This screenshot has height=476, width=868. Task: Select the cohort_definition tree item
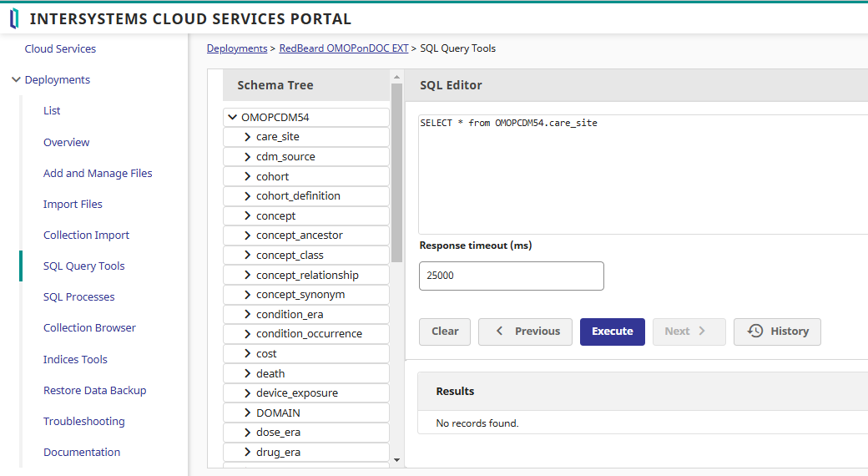298,196
